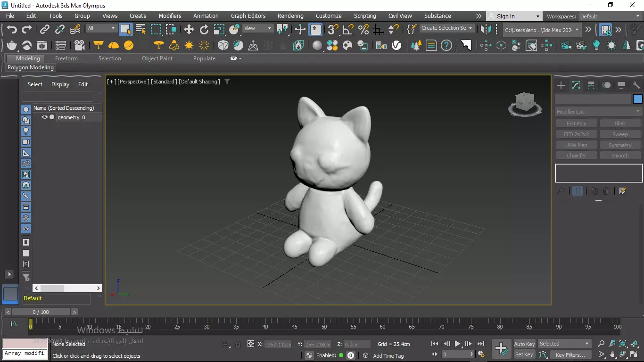Switch to the Object Paint ribbon tab

pos(157,58)
